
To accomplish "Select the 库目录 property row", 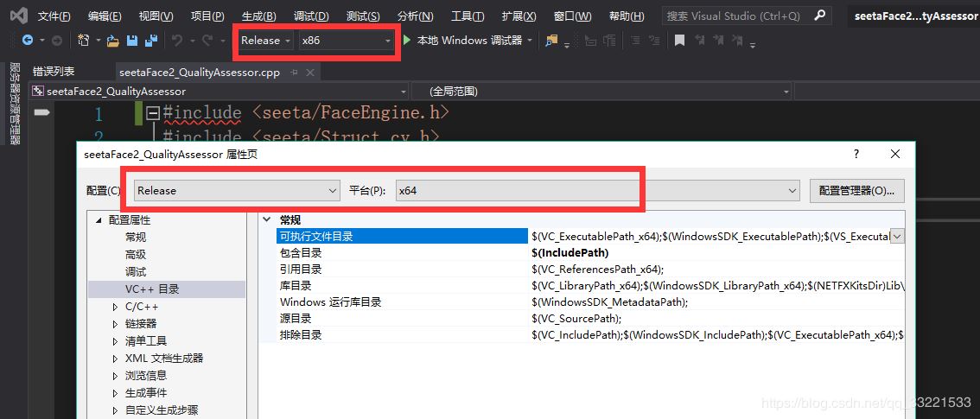I will (x=590, y=285).
